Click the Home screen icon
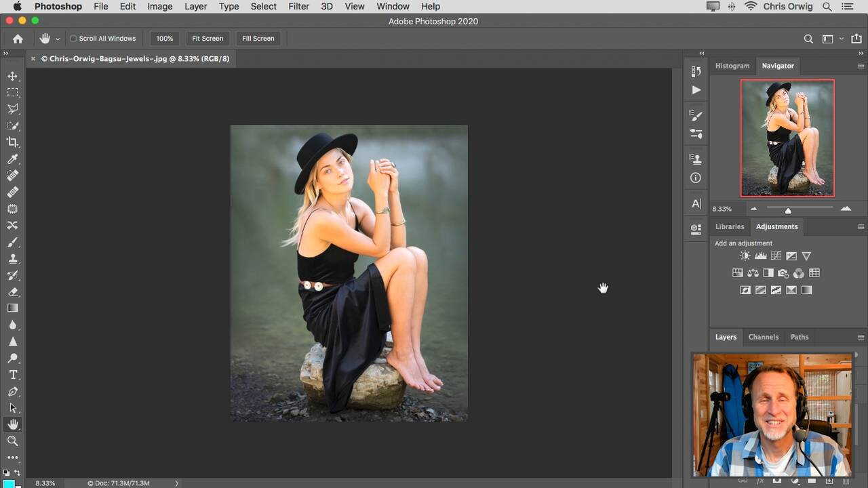Image resolution: width=868 pixels, height=488 pixels. click(x=18, y=39)
